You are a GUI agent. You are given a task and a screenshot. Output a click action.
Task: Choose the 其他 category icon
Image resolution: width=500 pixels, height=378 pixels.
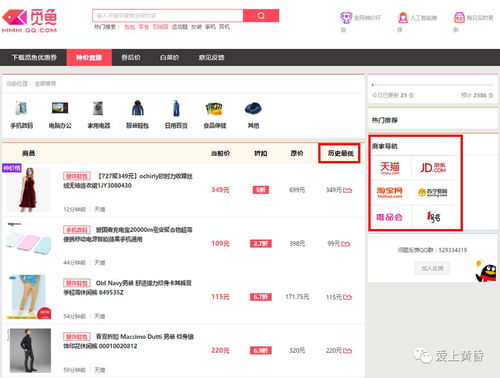[x=253, y=109]
